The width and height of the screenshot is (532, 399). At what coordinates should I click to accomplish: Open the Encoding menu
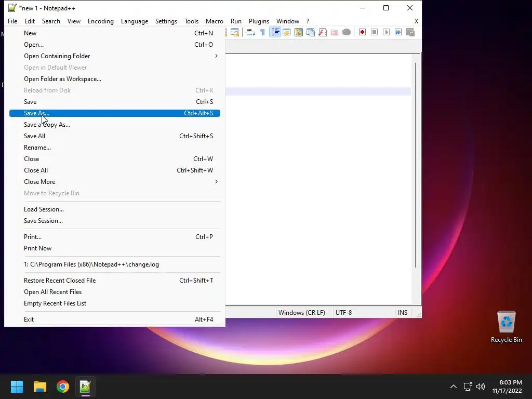[101, 21]
